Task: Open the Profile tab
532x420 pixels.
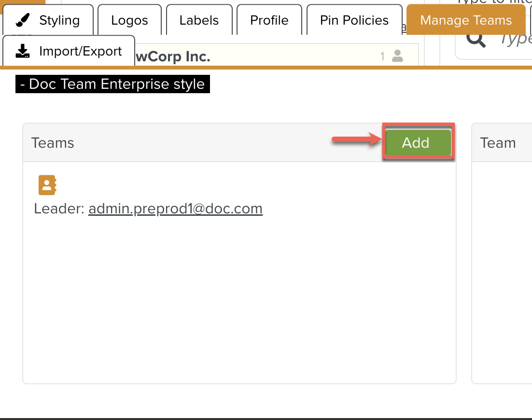Action: click(x=269, y=20)
